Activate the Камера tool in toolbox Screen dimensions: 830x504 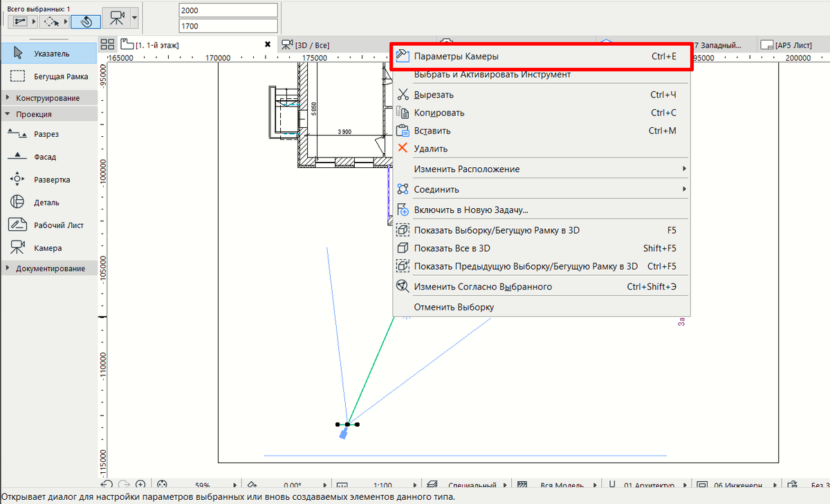(48, 248)
